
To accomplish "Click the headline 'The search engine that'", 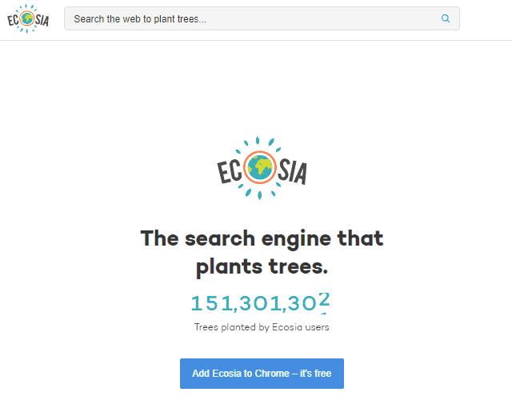I will point(262,238).
